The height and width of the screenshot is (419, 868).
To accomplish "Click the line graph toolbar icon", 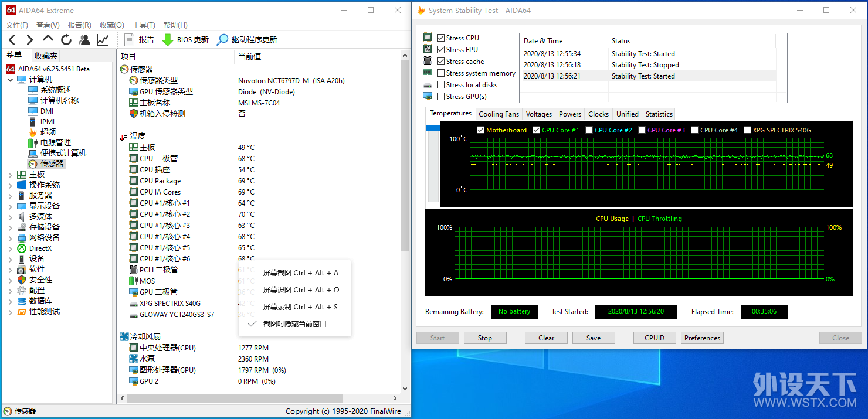I will coord(103,40).
